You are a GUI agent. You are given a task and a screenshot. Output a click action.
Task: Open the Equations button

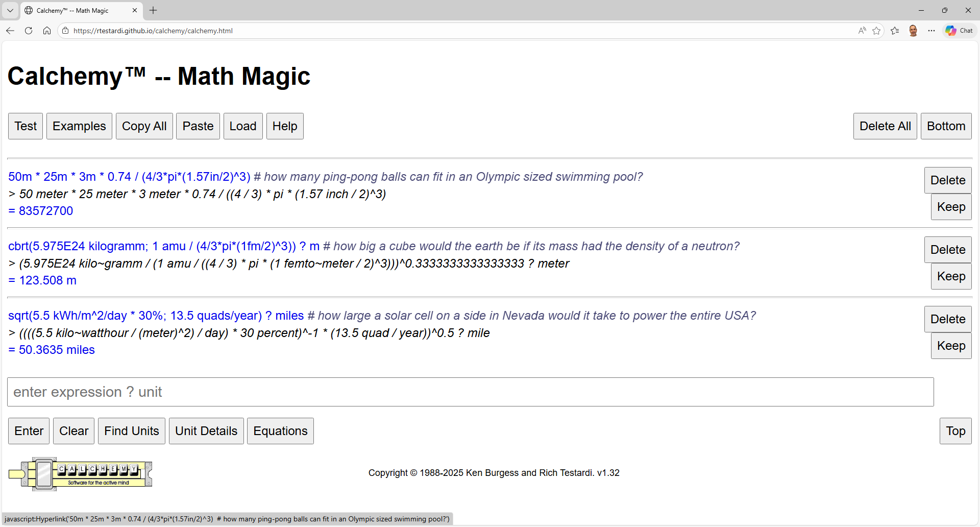(280, 431)
